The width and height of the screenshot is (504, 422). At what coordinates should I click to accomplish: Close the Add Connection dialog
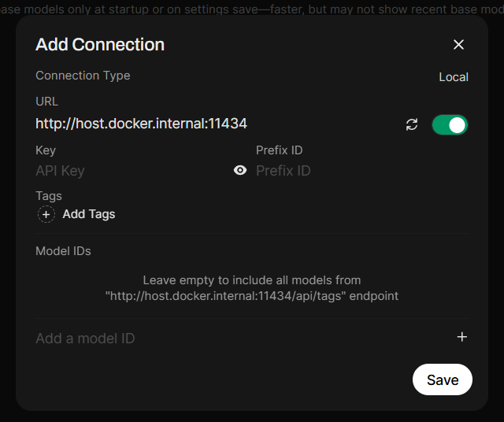[x=458, y=45]
